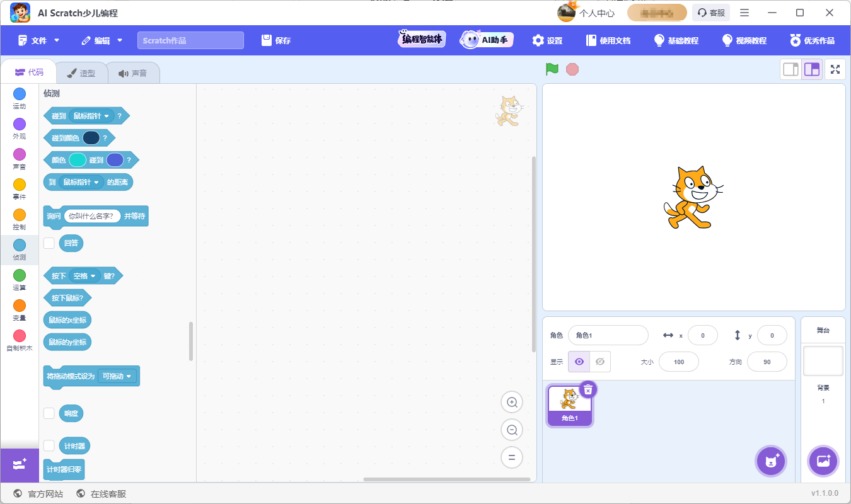
Task: Open the 客服 headset support button
Action: pyautogui.click(x=711, y=13)
